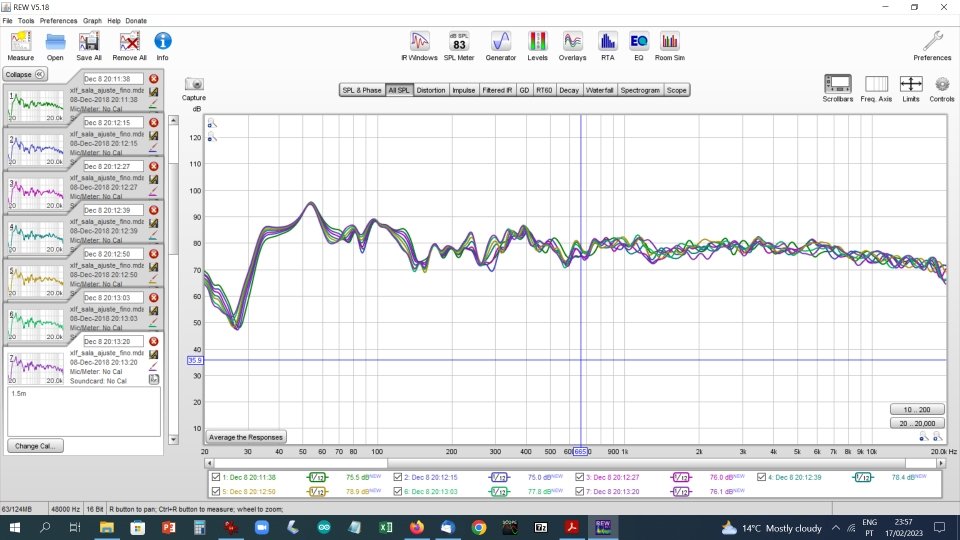Open the Info panel icon

coord(162,42)
